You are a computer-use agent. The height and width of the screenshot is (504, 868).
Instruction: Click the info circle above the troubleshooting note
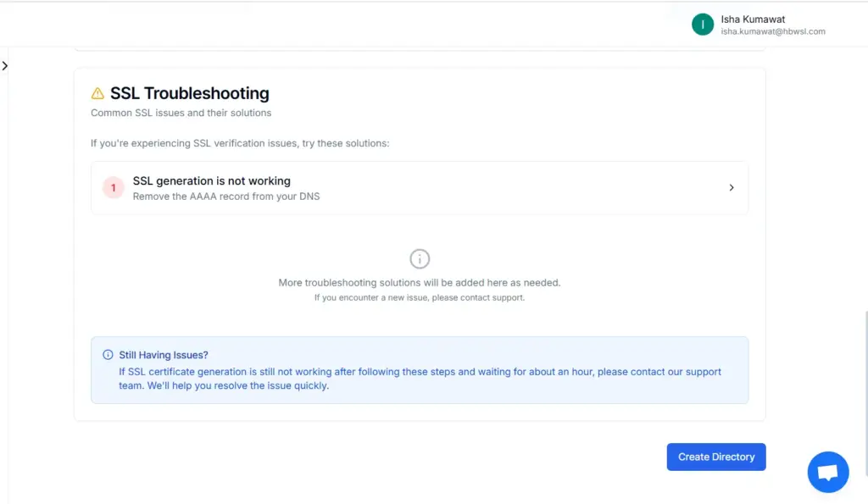tap(420, 258)
